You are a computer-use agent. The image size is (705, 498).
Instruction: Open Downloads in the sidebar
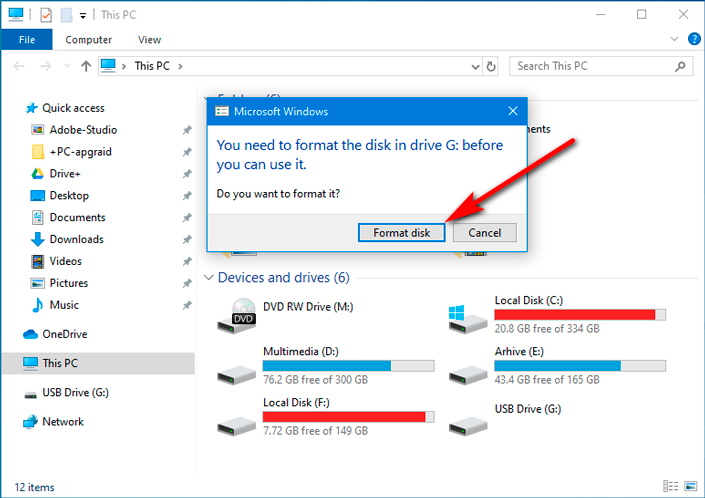click(76, 240)
